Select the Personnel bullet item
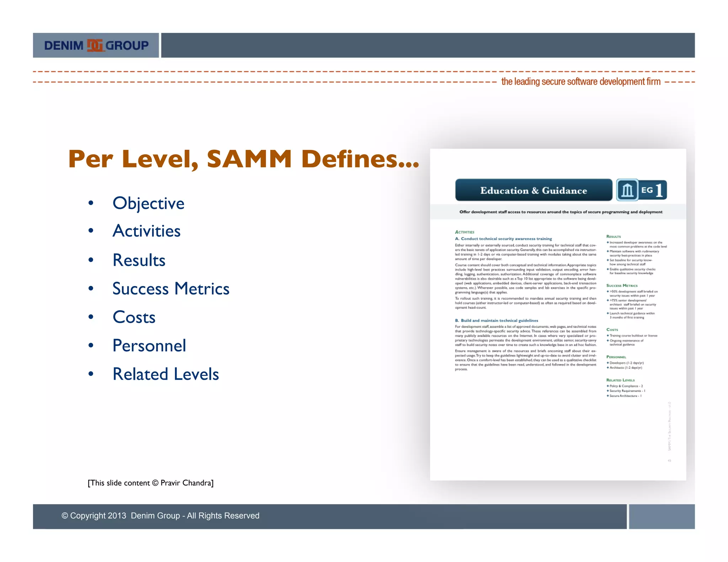 [x=149, y=346]
